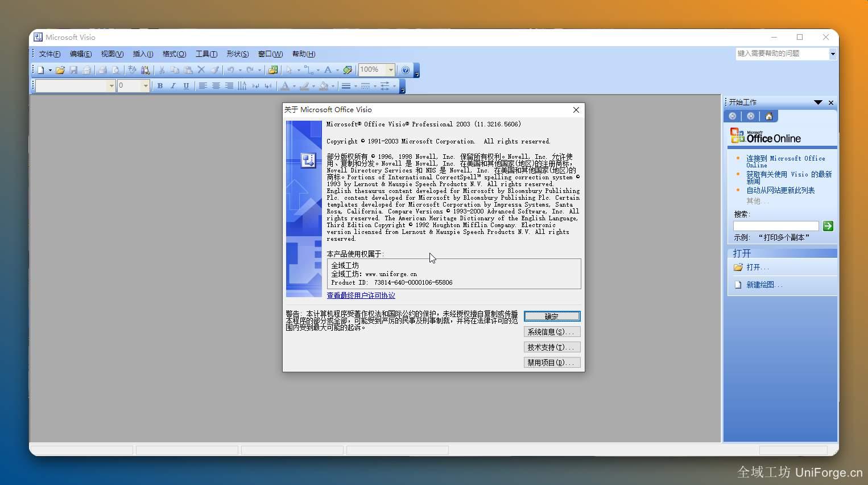The image size is (868, 485).
Task: Click the help question input box
Action: click(x=782, y=54)
